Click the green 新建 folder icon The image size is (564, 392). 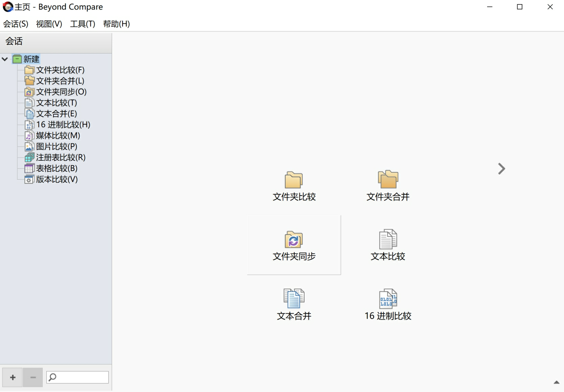coord(17,59)
